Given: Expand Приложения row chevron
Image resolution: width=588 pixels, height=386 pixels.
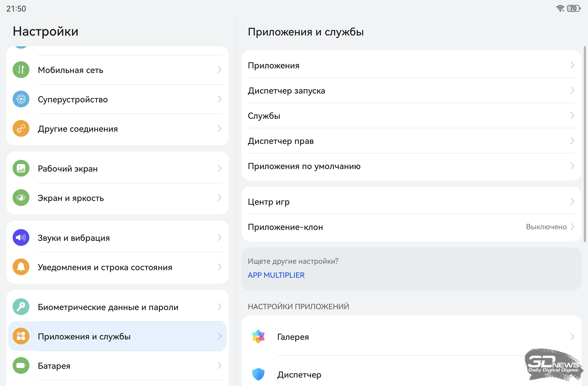Looking at the screenshot, I should (x=572, y=65).
